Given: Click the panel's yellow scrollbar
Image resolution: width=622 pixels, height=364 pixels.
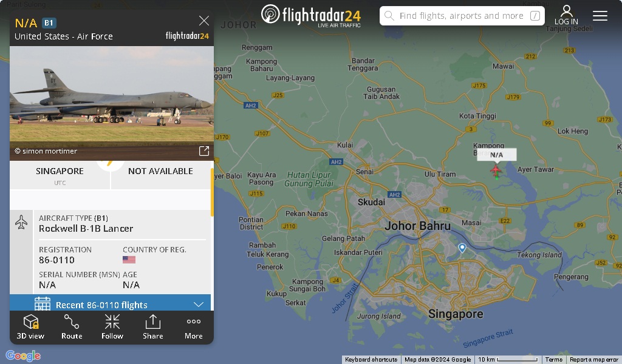Looking at the screenshot, I should pos(212,192).
